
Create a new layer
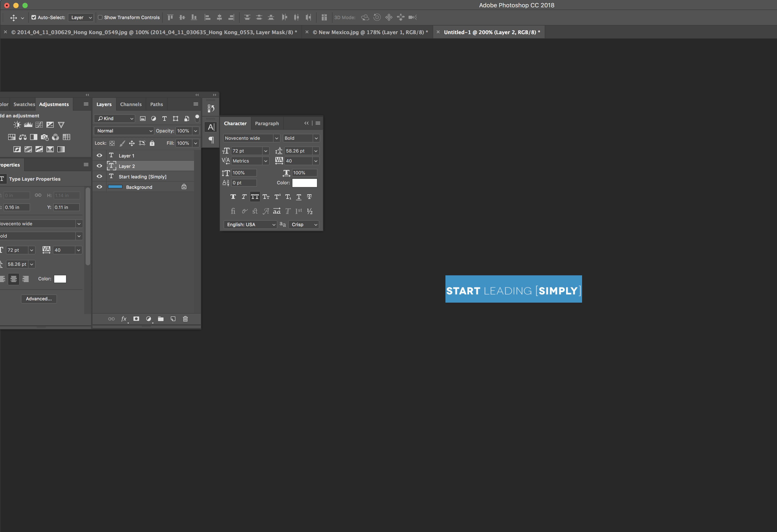coord(173,319)
